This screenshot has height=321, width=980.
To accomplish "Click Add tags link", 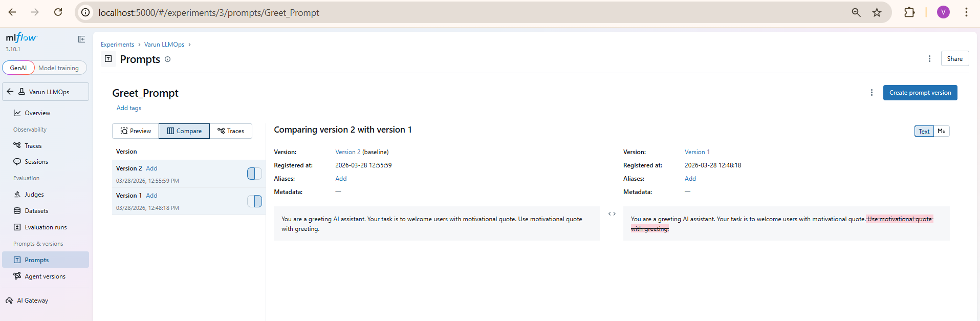I will [x=129, y=108].
